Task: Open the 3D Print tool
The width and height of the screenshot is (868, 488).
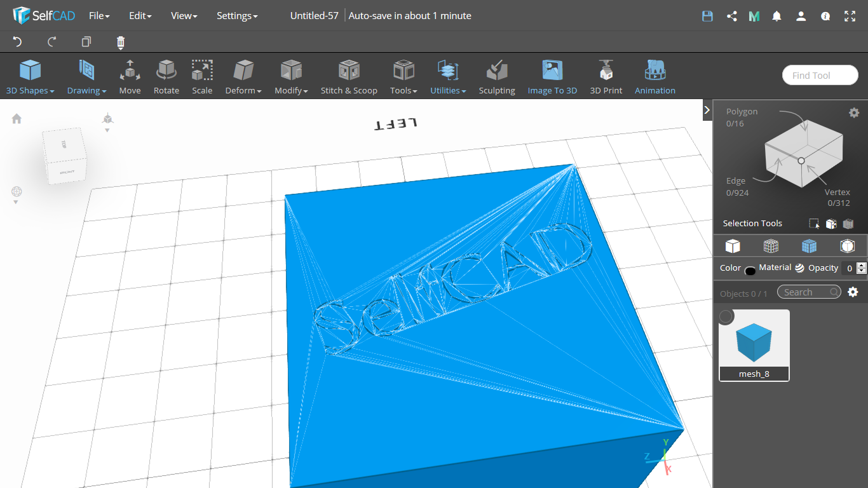Action: click(606, 77)
